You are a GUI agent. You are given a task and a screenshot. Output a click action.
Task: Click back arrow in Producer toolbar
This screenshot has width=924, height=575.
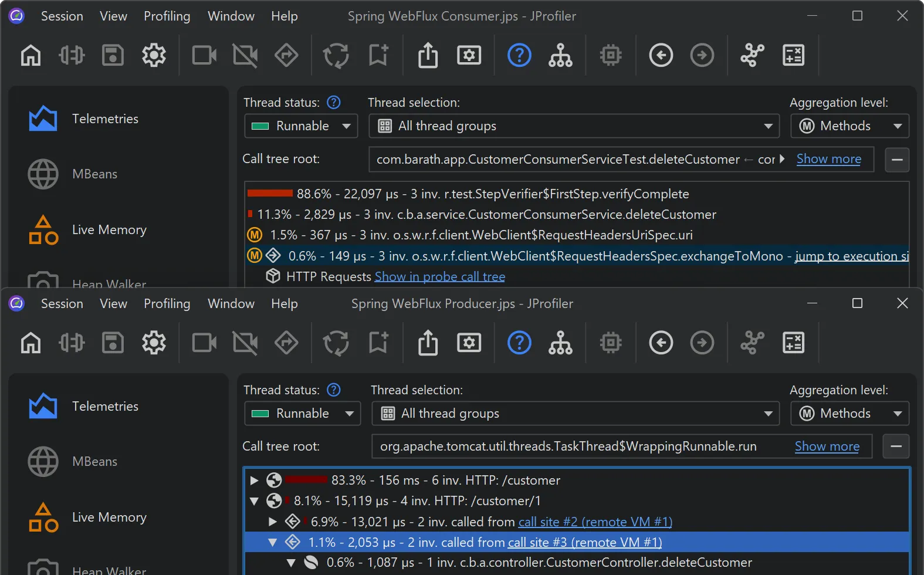click(661, 343)
